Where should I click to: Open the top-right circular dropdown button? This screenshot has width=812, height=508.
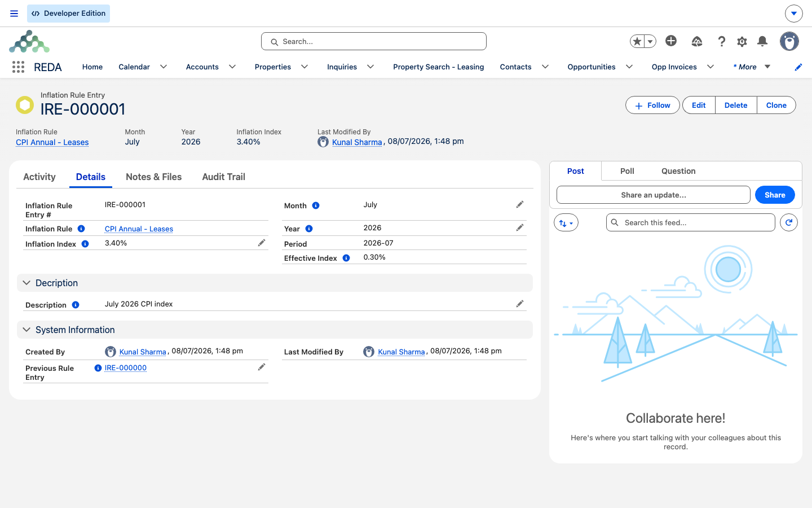tap(794, 13)
